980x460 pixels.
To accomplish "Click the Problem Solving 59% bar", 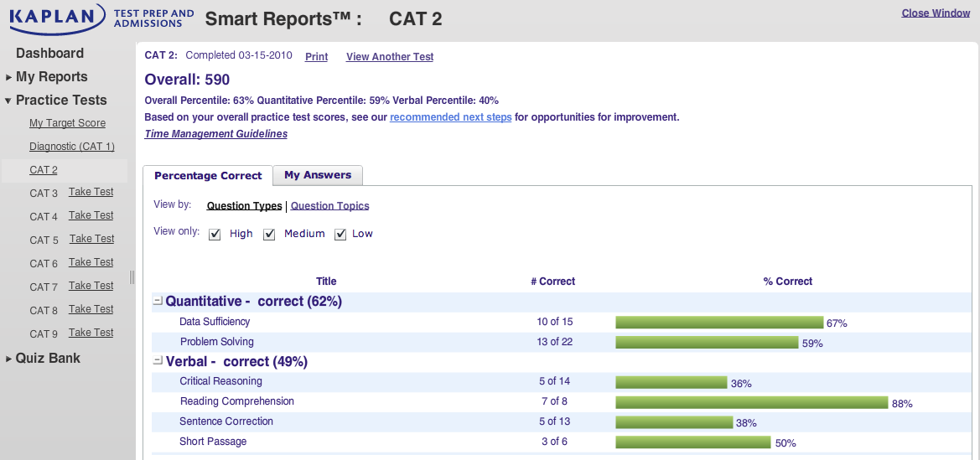I will coord(707,343).
